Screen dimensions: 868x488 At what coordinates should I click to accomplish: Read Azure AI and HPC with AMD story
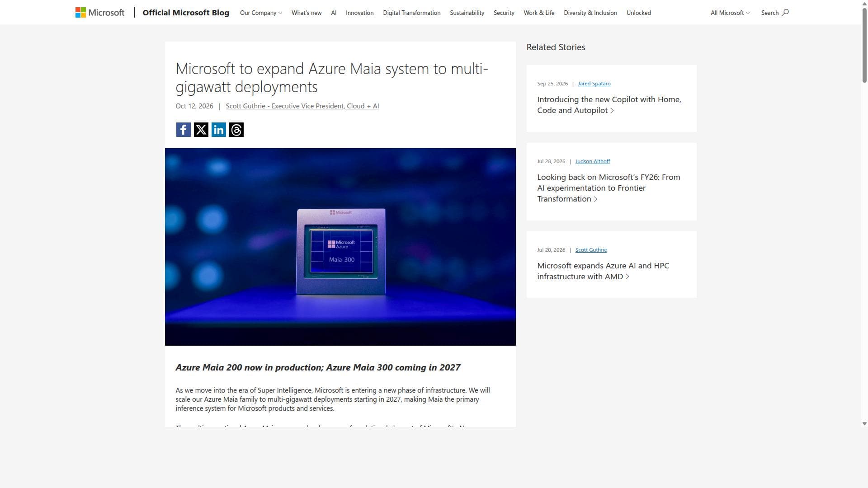(x=603, y=271)
